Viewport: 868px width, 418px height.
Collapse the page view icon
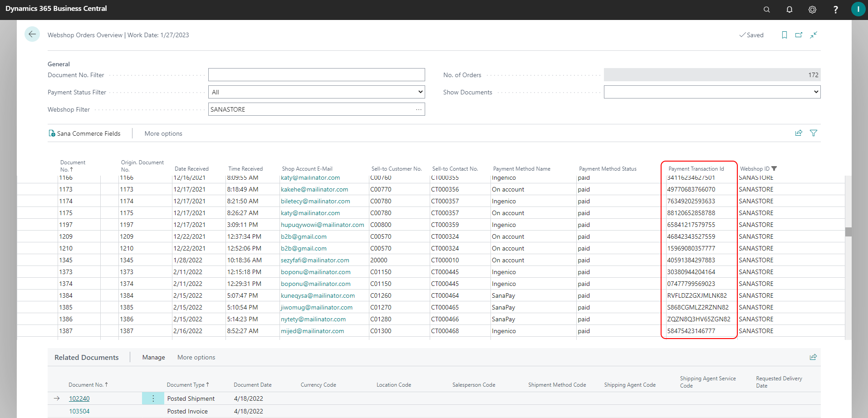tap(814, 35)
